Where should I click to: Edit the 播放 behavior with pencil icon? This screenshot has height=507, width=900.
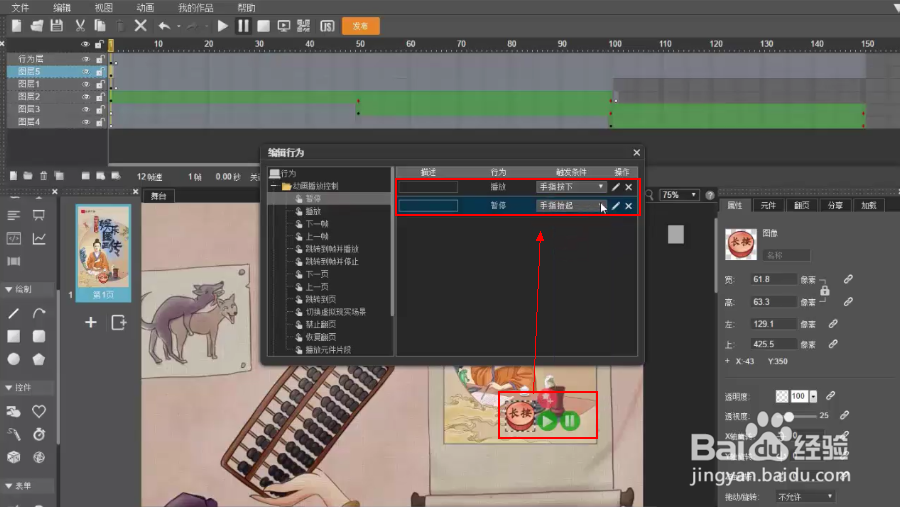616,187
